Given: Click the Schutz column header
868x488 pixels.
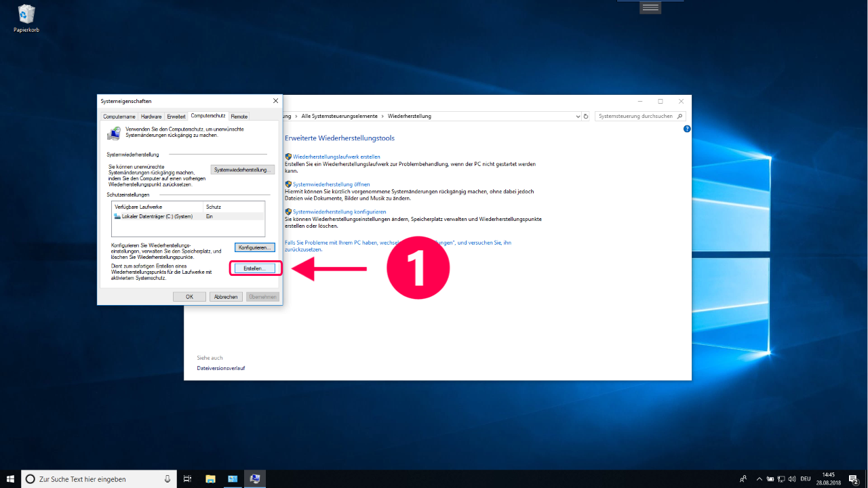Looking at the screenshot, I should point(234,207).
